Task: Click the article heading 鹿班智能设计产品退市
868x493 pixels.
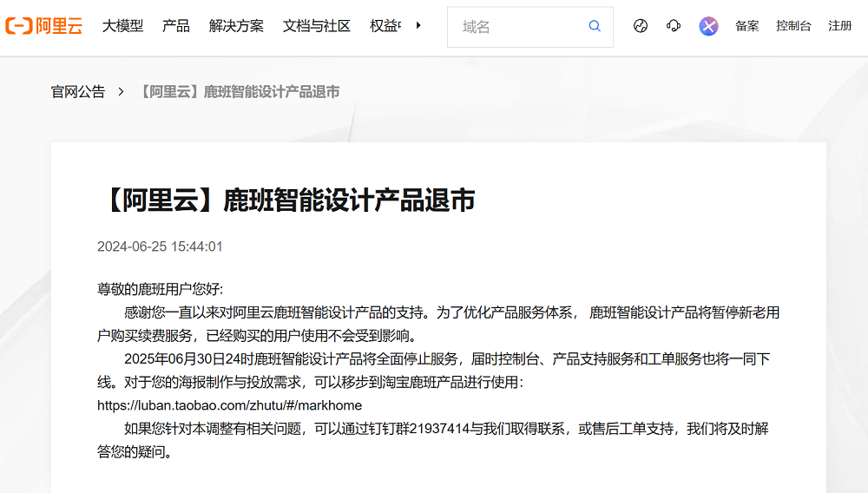Action: tap(286, 200)
